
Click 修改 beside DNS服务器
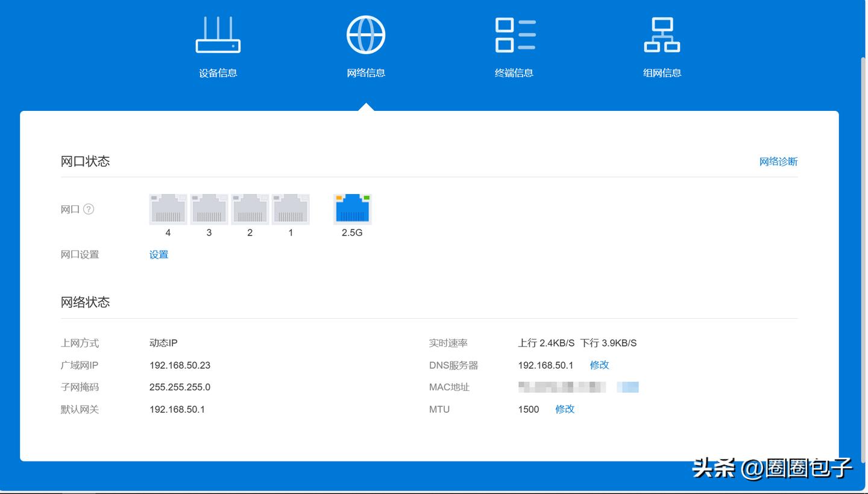pyautogui.click(x=599, y=365)
